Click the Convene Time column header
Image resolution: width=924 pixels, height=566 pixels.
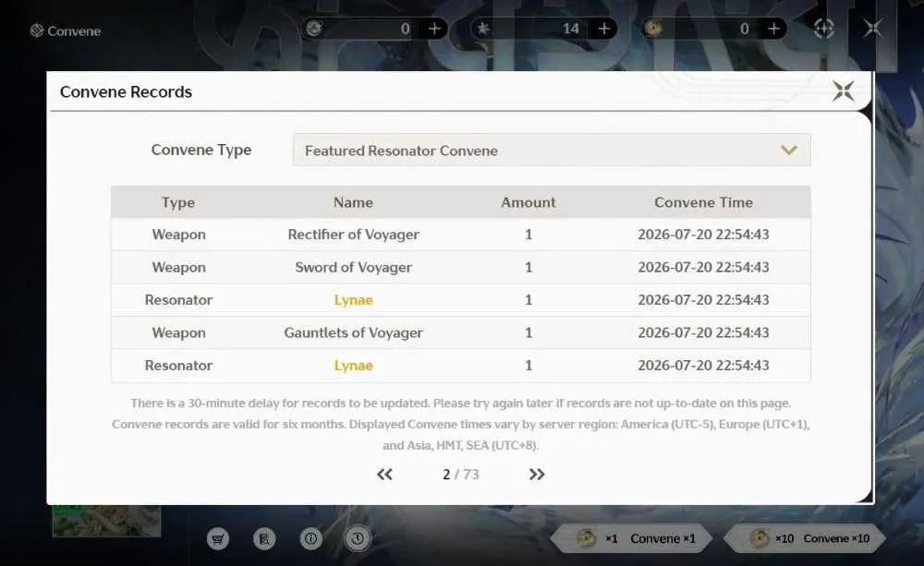(703, 202)
